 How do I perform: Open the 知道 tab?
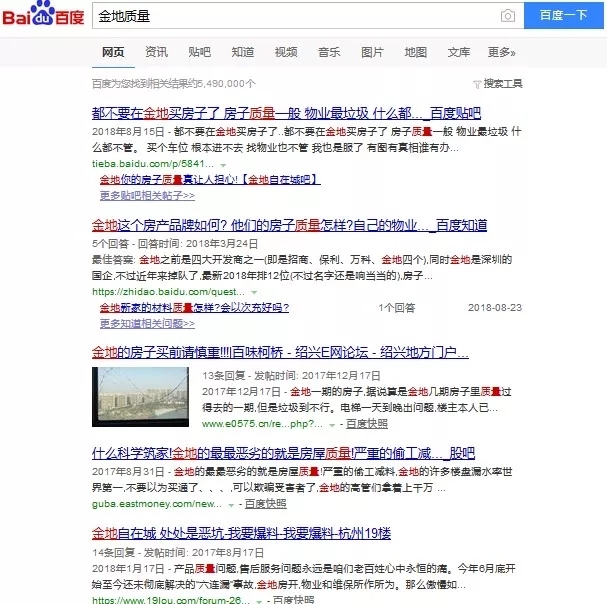(x=243, y=52)
